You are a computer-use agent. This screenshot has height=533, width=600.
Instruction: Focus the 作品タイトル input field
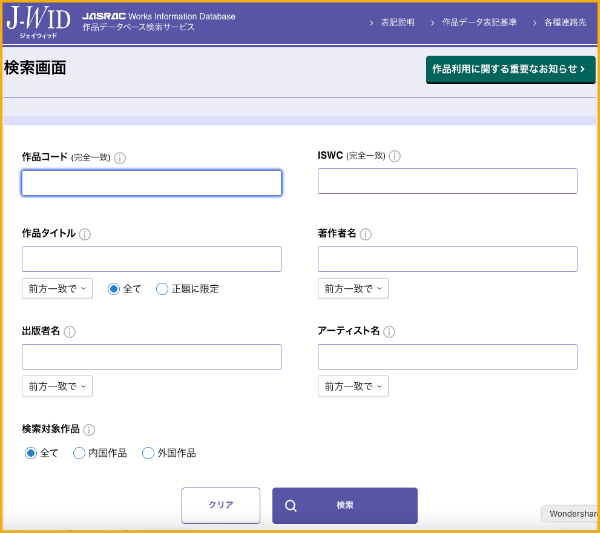[x=152, y=259]
